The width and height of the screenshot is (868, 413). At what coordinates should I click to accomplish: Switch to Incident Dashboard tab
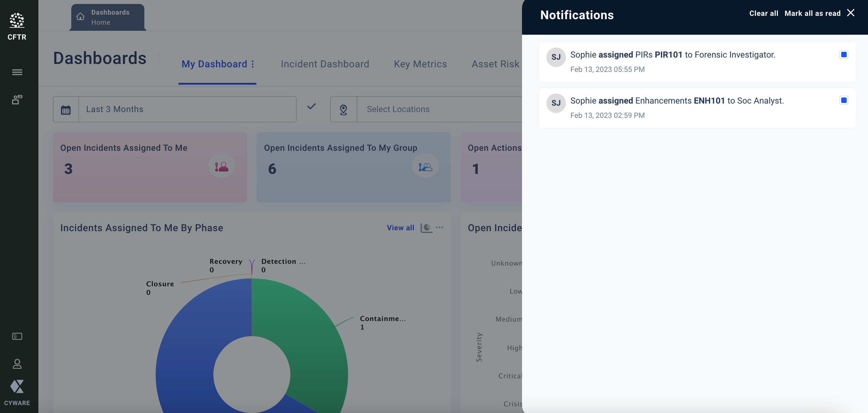click(325, 64)
